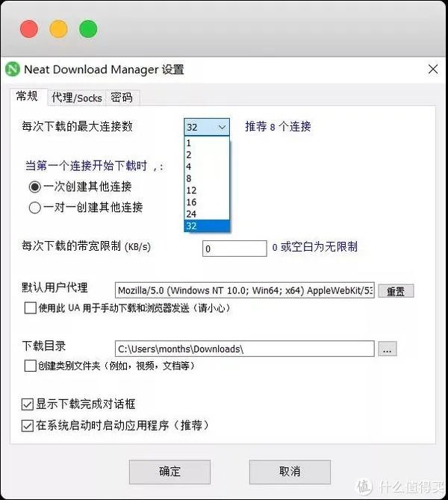The width and height of the screenshot is (448, 500).
Task: Select '一次创建其他连接' radio button
Action: [x=35, y=187]
